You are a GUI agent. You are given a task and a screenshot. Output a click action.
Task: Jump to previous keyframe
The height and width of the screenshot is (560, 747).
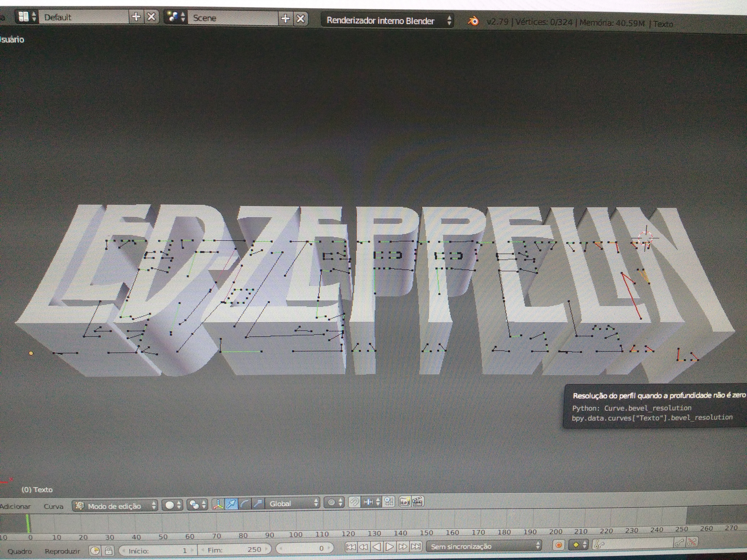click(364, 547)
